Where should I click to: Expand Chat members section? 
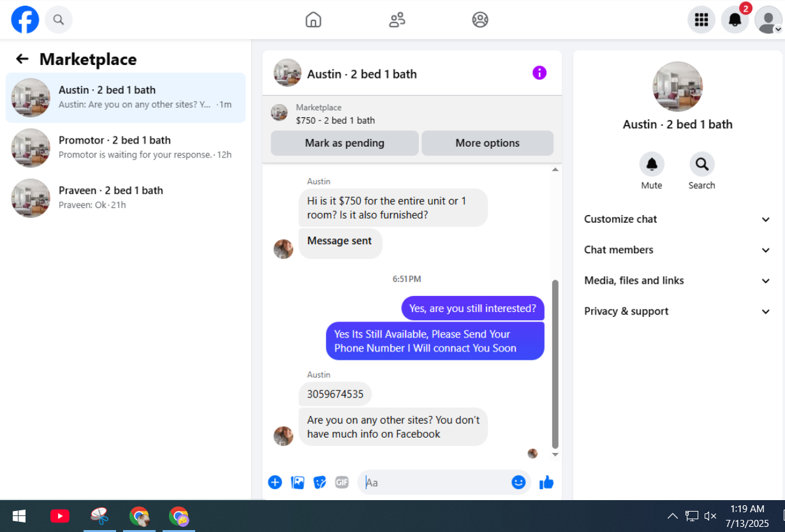tap(678, 250)
